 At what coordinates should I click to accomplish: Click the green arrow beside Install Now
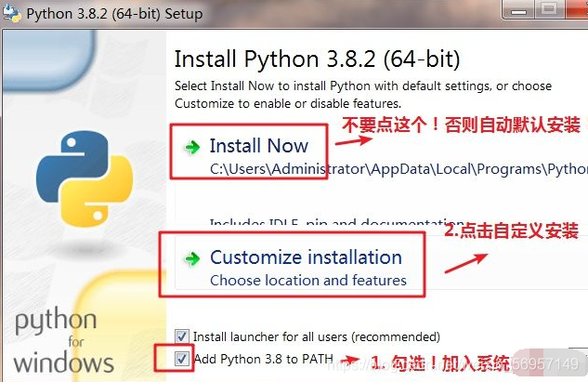(x=193, y=147)
